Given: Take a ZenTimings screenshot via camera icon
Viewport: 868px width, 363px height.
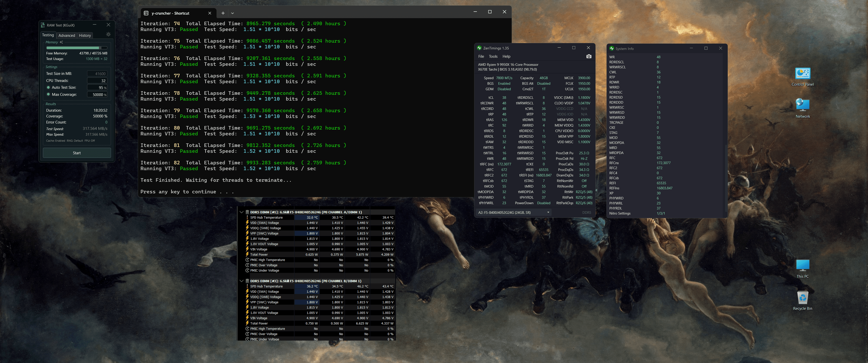Looking at the screenshot, I should [x=588, y=56].
